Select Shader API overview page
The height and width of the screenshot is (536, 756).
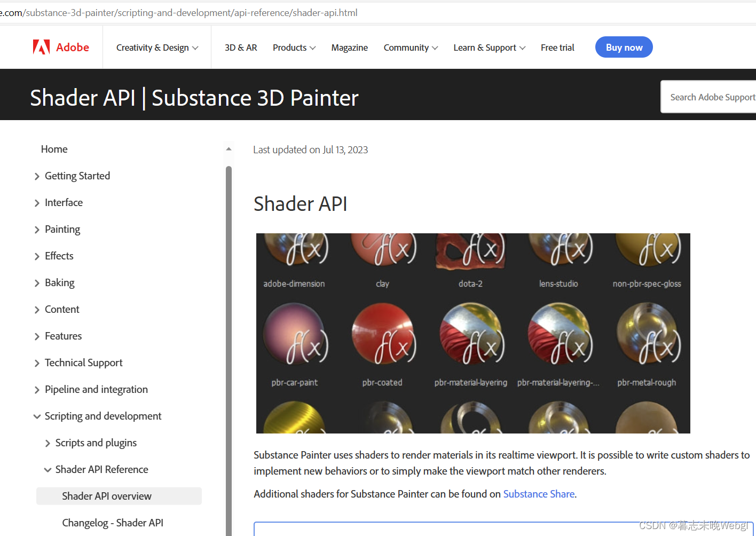click(119, 496)
